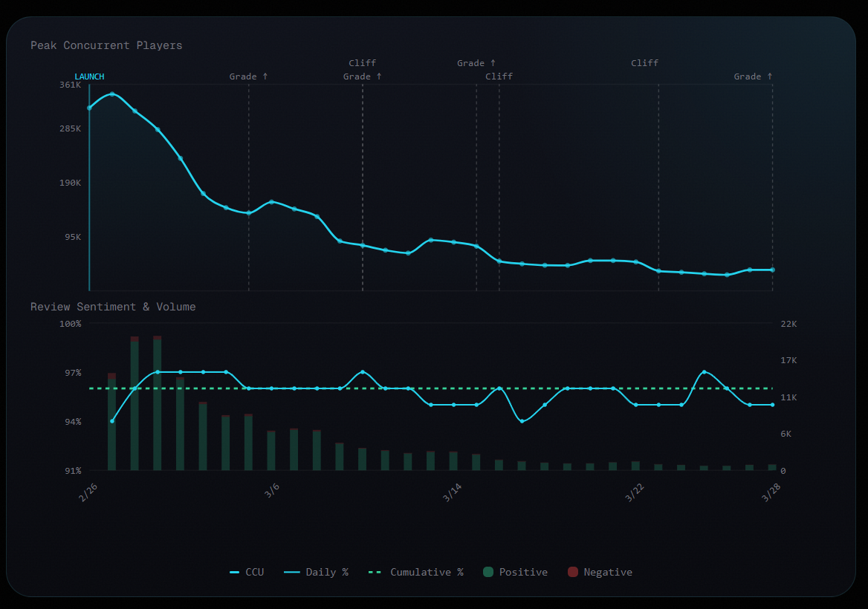Expand the Peak Concurrent Players section header
Image resolution: width=868 pixels, height=609 pixels.
coord(106,45)
